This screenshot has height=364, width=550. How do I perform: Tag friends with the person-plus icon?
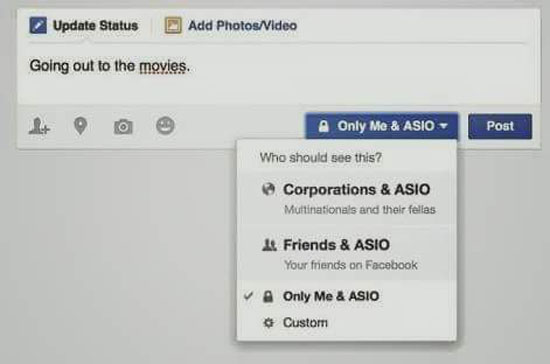[x=39, y=126]
